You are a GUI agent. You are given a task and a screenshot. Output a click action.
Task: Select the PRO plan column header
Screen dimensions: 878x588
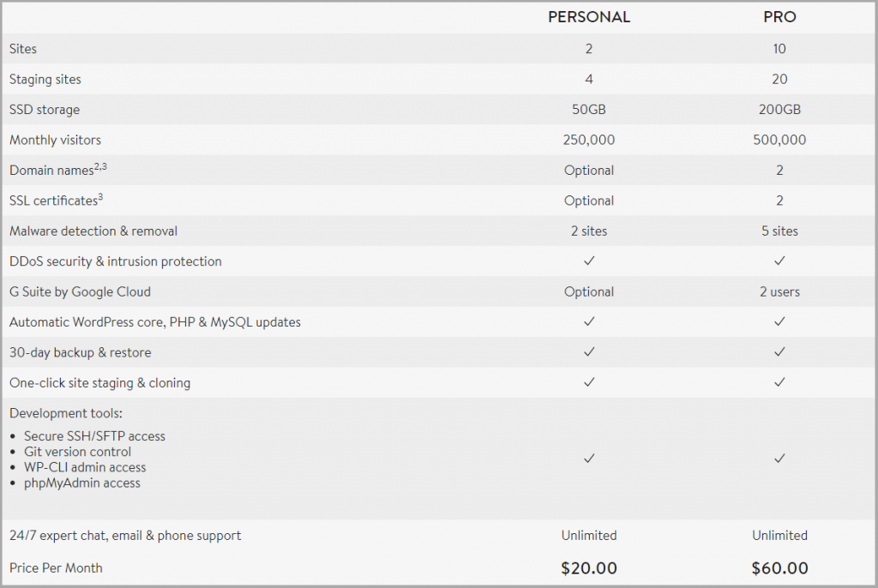pos(779,17)
